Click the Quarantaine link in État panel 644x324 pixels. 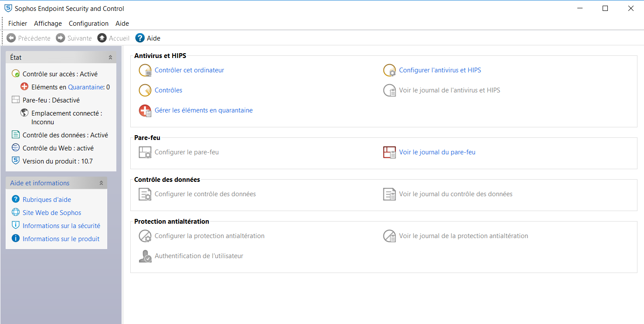tap(86, 87)
